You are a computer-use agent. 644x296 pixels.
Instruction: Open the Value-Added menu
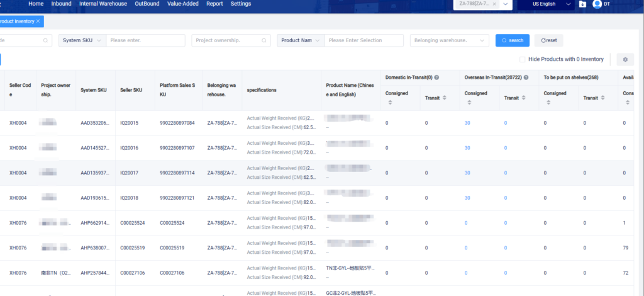183,4
